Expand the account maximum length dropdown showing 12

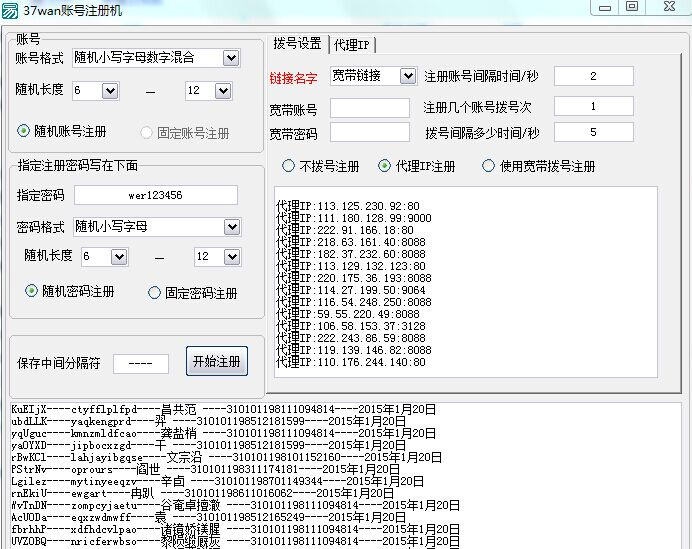tap(223, 91)
